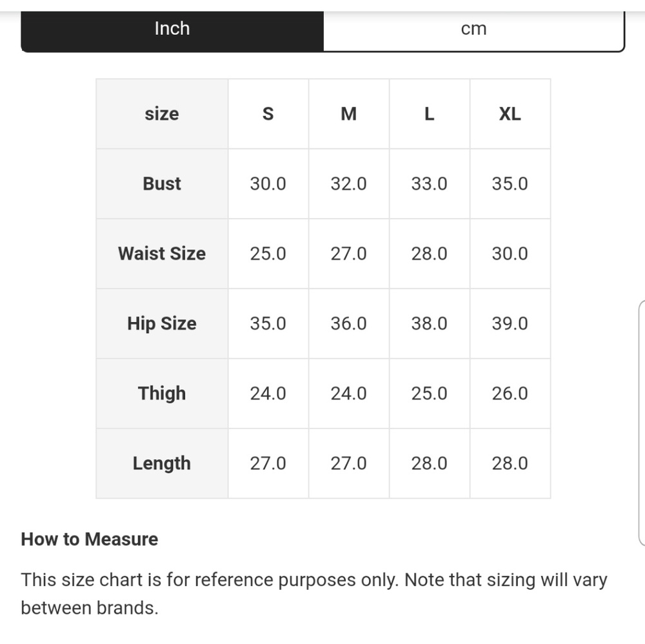Click Thigh value 25.0 for size L
The width and height of the screenshot is (645, 644).
pyautogui.click(x=430, y=394)
